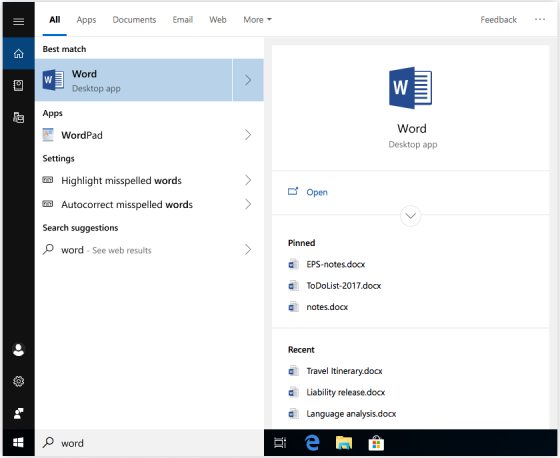This screenshot has width=560, height=458.
Task: Open Task View on the taskbar
Action: click(x=280, y=443)
